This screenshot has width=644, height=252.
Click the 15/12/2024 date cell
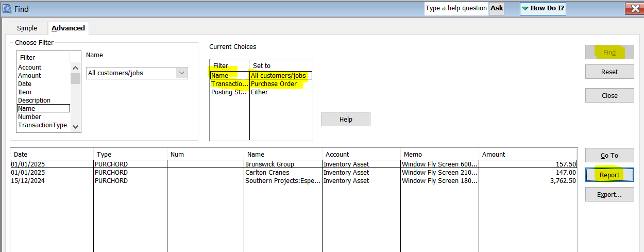click(x=52, y=181)
